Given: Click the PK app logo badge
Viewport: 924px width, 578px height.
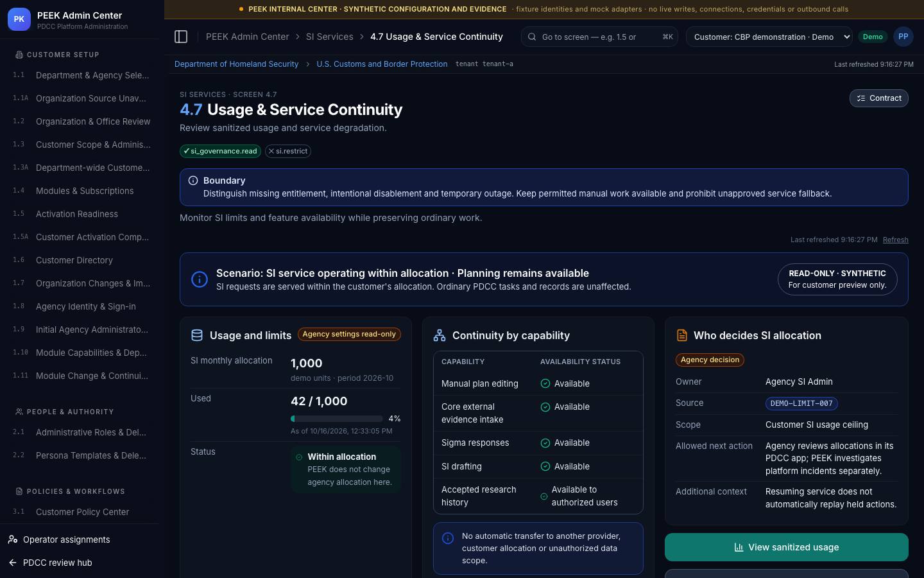Looking at the screenshot, I should tap(19, 20).
